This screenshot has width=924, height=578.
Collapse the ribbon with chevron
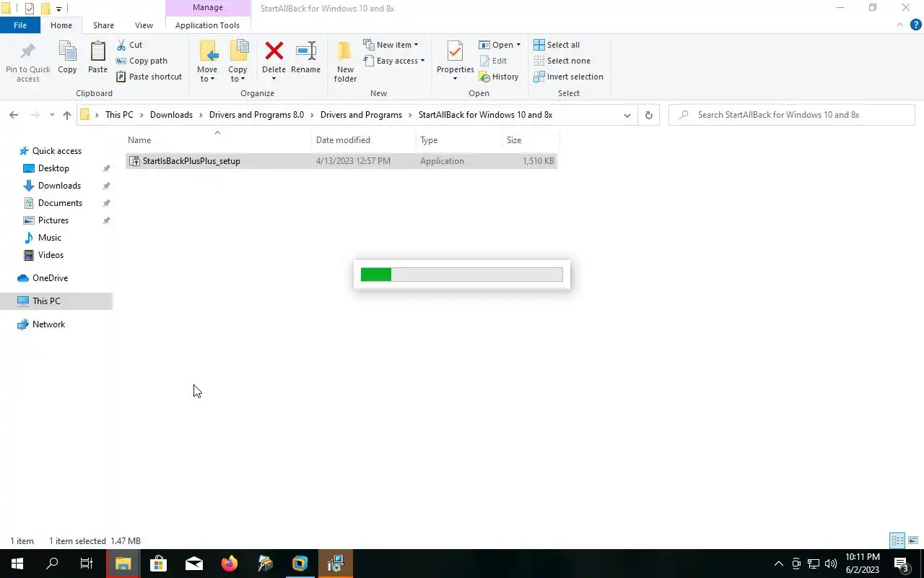point(900,25)
